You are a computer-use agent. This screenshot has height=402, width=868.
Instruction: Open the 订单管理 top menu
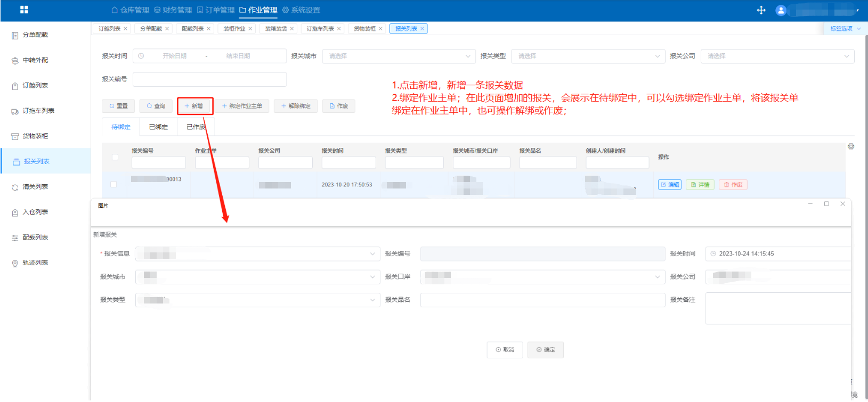click(215, 10)
